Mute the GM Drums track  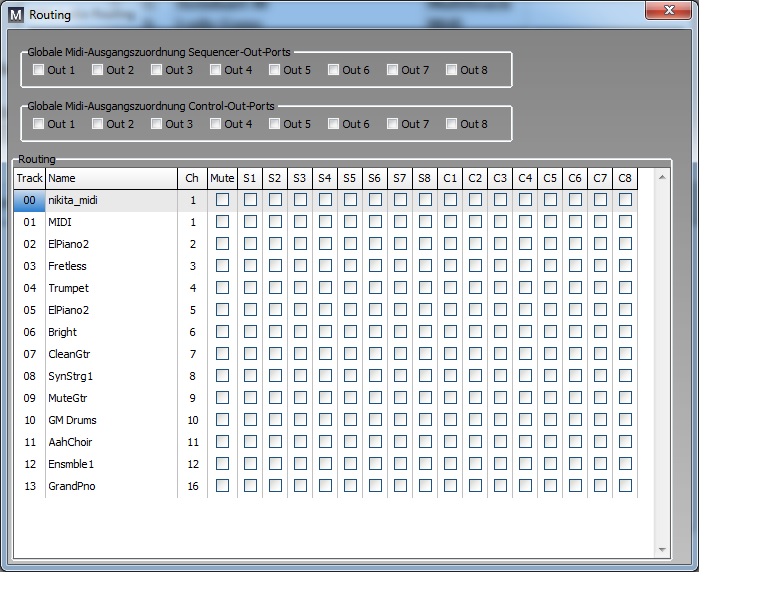(222, 420)
